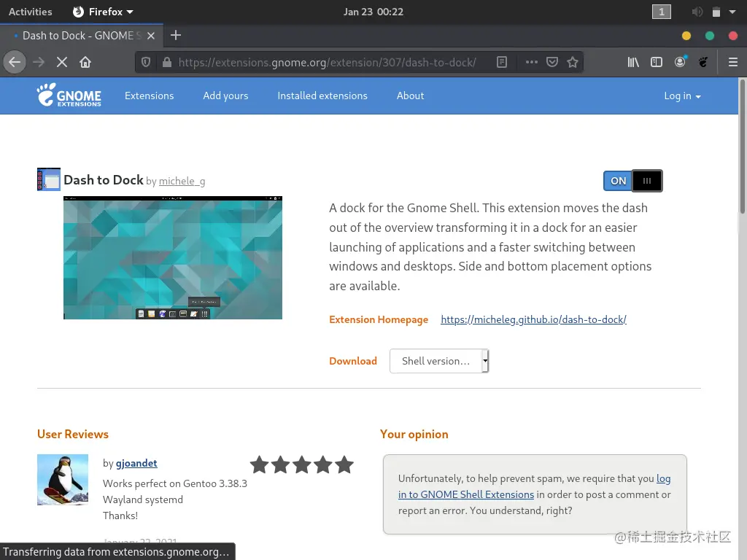Click the gjoandet penguin avatar
This screenshot has height=560, width=747.
[63, 480]
